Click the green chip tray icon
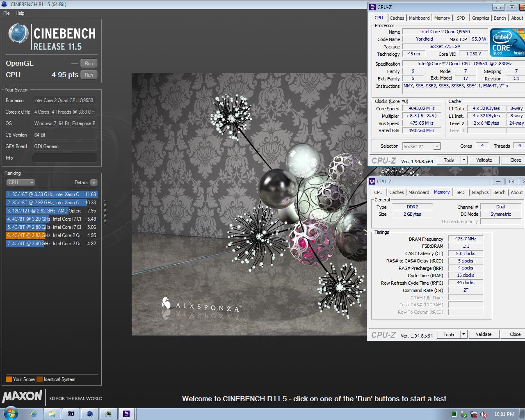 tap(454, 414)
